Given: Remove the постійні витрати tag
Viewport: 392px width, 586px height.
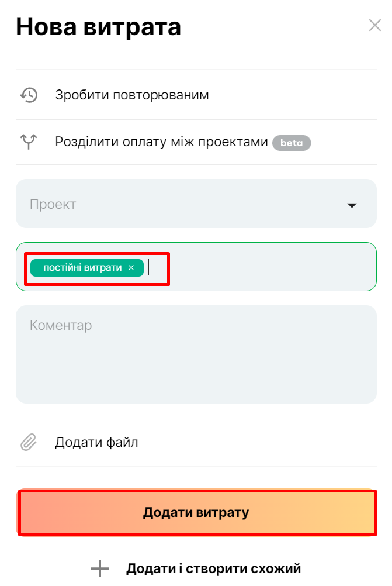Looking at the screenshot, I should pyautogui.click(x=131, y=268).
